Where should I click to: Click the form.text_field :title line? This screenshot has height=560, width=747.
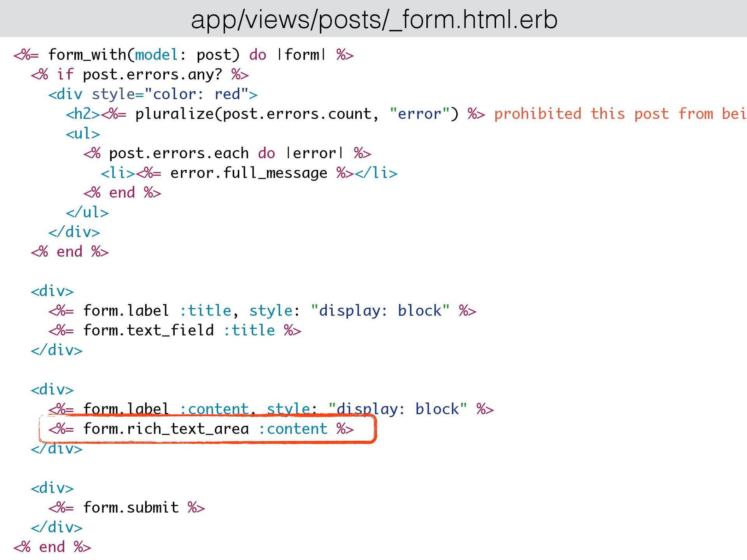click(x=175, y=331)
